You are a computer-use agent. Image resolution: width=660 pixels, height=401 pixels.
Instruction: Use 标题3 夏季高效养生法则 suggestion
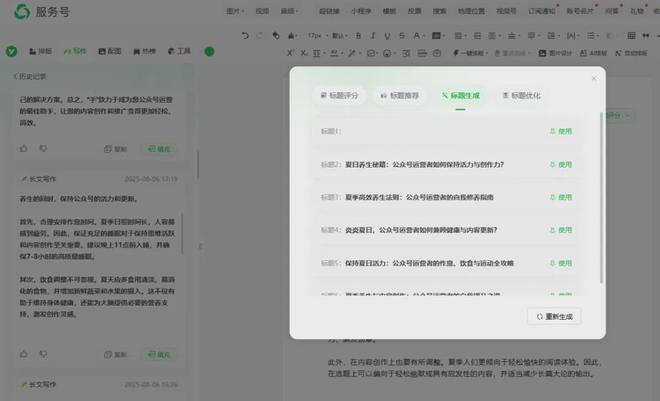[x=561, y=197]
